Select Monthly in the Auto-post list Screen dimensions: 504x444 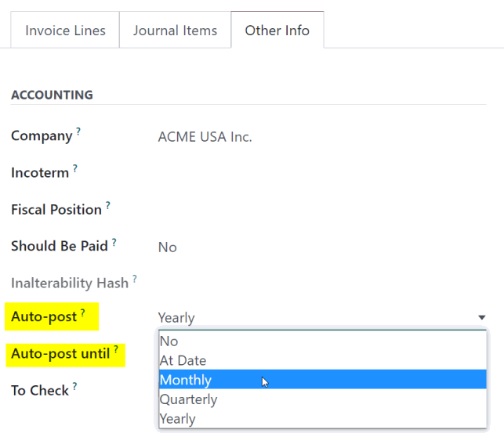(x=323, y=380)
